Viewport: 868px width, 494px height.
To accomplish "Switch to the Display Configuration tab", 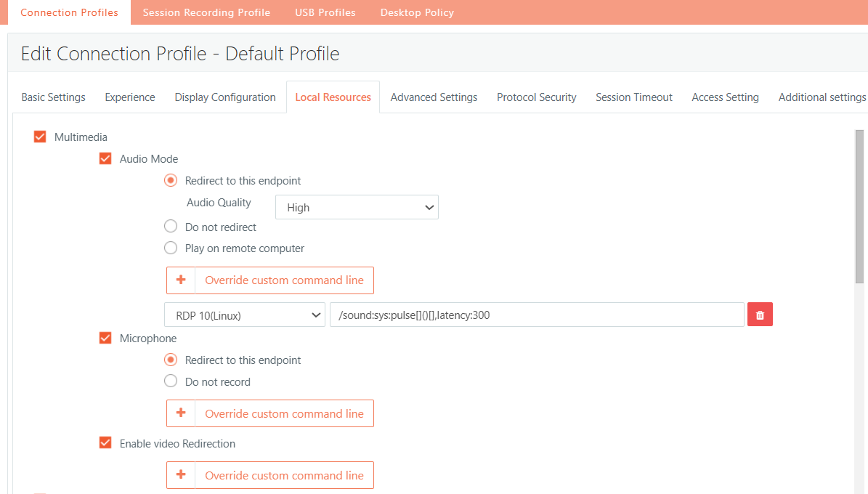I will pyautogui.click(x=225, y=97).
